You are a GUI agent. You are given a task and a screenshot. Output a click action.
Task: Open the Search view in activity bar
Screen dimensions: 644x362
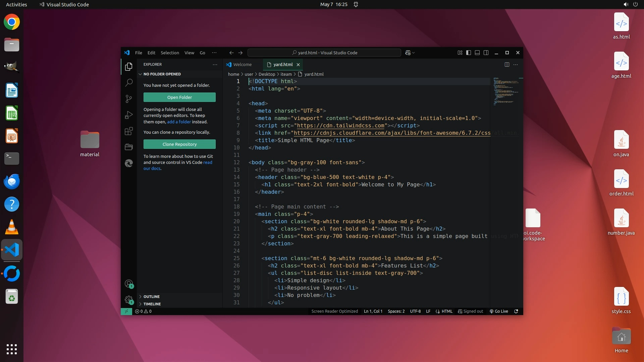pos(129,83)
